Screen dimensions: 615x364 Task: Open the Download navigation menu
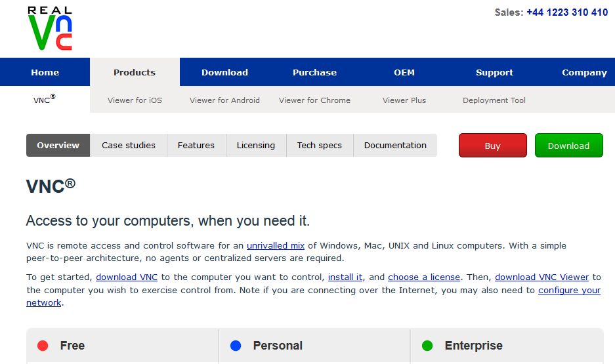pos(224,72)
